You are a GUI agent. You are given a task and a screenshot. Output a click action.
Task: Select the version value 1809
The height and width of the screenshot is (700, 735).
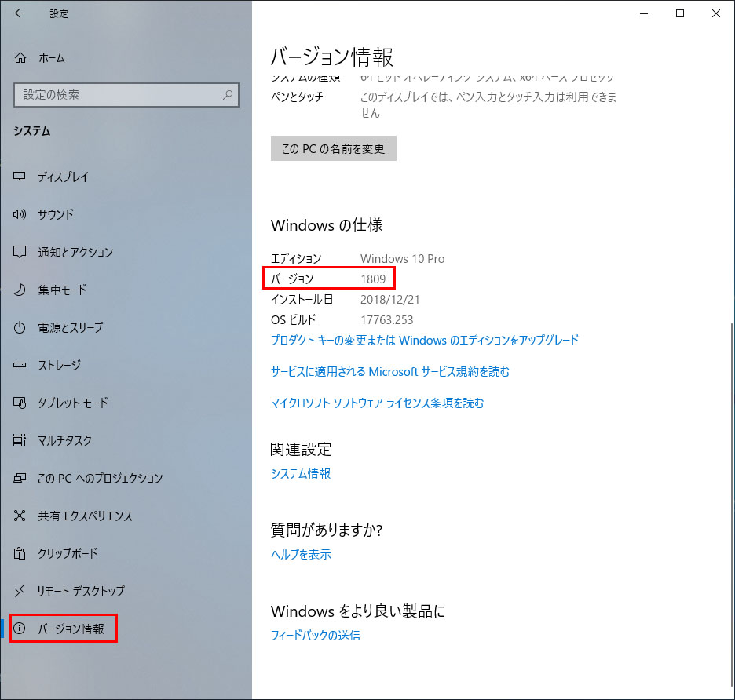pos(373,279)
